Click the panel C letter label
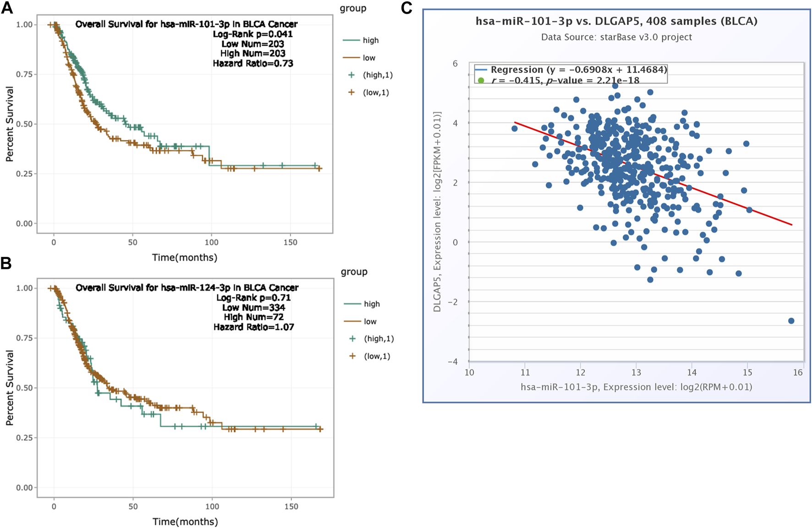Viewport: 812px width, 528px height. pyautogui.click(x=406, y=8)
